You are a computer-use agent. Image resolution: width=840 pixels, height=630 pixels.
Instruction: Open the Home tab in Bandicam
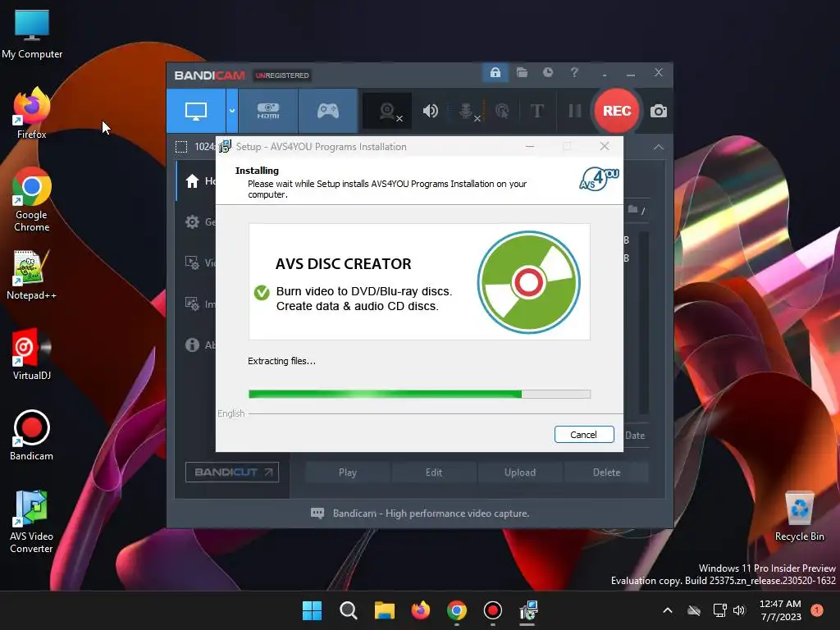[x=196, y=181]
